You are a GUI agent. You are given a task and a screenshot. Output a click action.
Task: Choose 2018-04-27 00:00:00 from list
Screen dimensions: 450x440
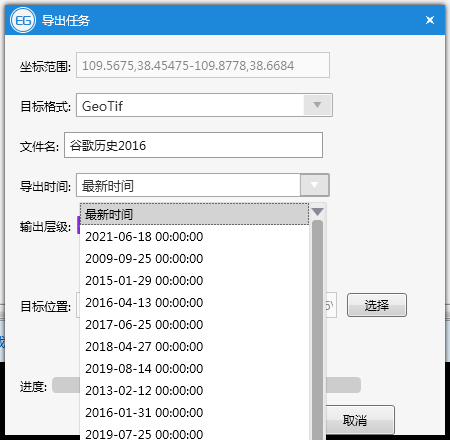click(x=194, y=347)
